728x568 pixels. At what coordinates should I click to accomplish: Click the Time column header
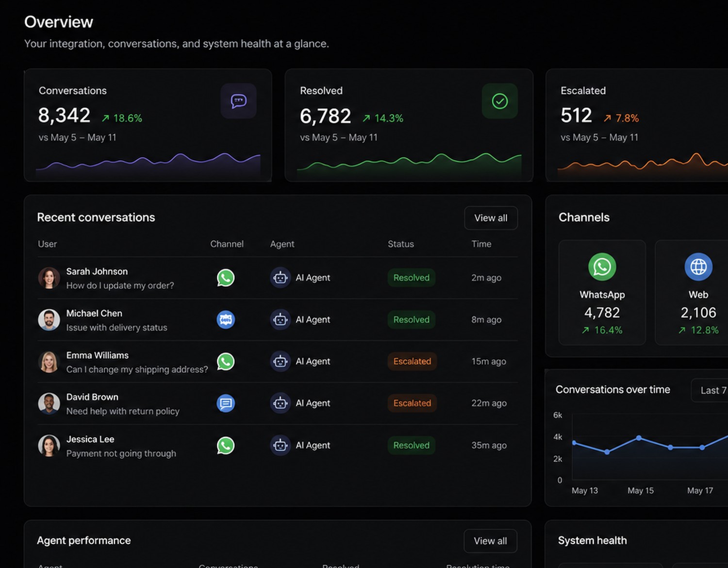(x=481, y=244)
